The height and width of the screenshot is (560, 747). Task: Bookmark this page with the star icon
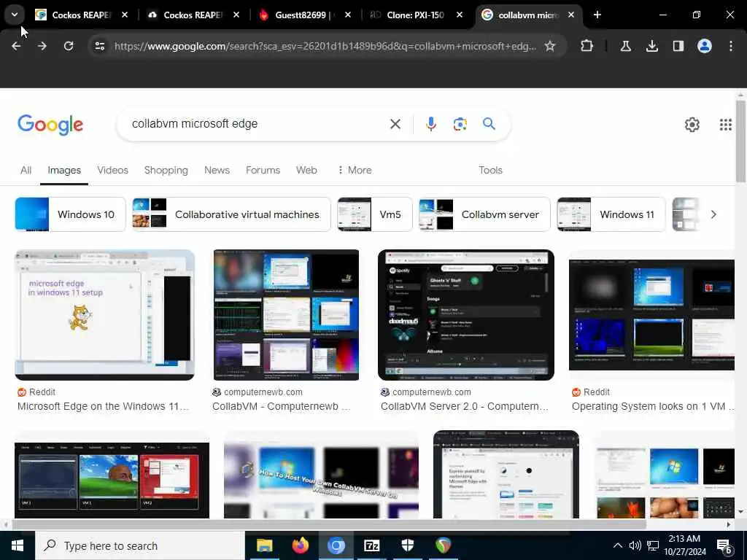coord(550,46)
